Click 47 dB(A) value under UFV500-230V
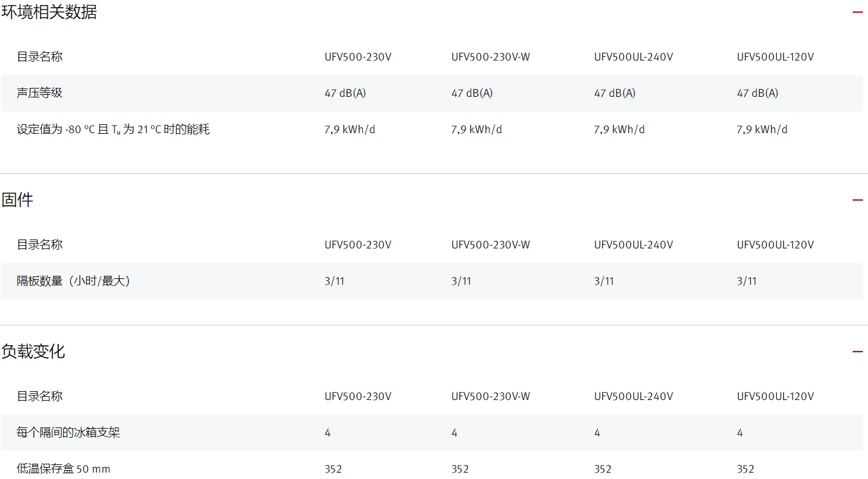868x479 pixels. (x=345, y=93)
